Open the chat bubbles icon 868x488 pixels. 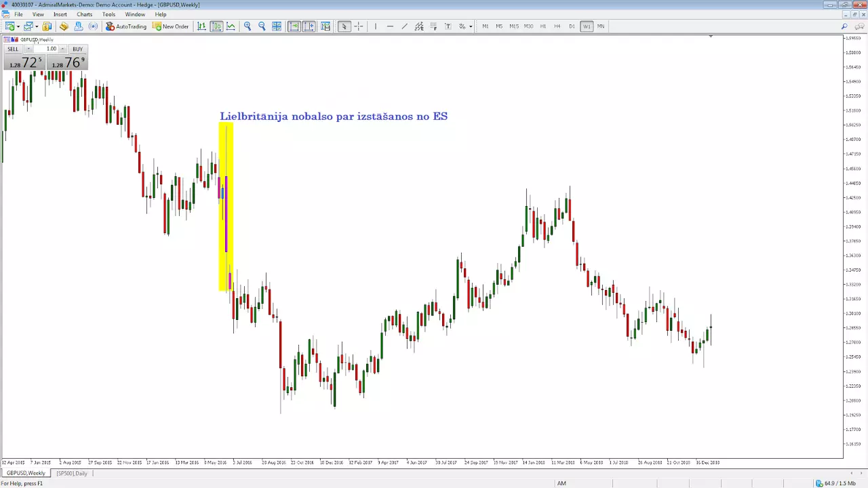[x=860, y=26]
